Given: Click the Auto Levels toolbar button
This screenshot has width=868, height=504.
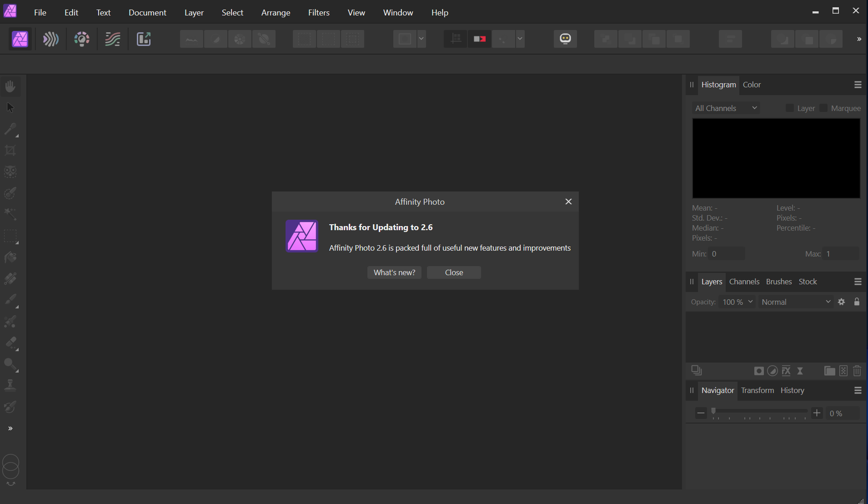Looking at the screenshot, I should click(x=191, y=39).
